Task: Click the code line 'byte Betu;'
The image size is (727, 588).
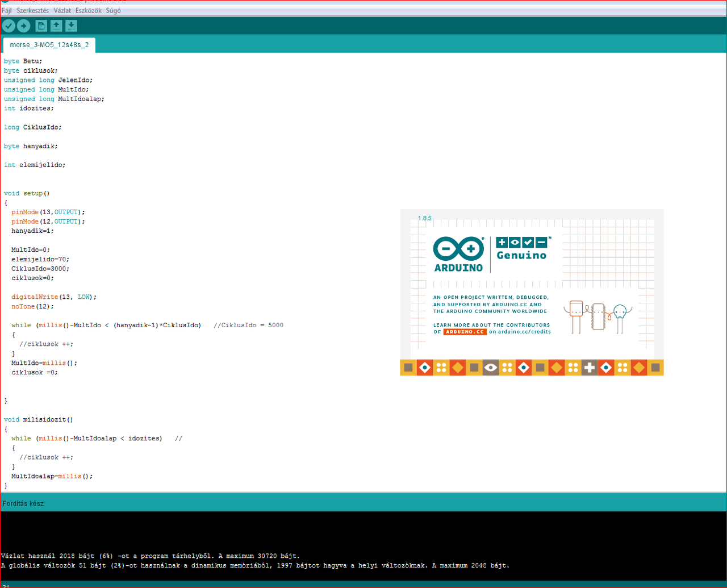Action: [23, 61]
